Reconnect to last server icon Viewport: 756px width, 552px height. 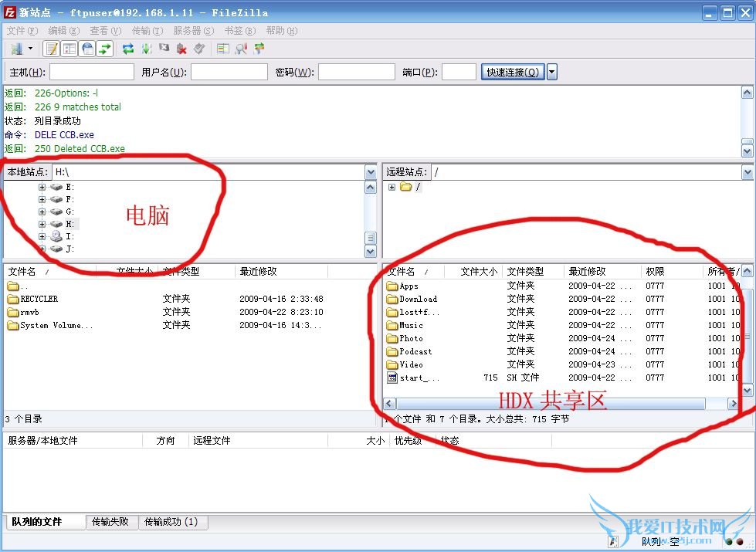click(x=199, y=49)
